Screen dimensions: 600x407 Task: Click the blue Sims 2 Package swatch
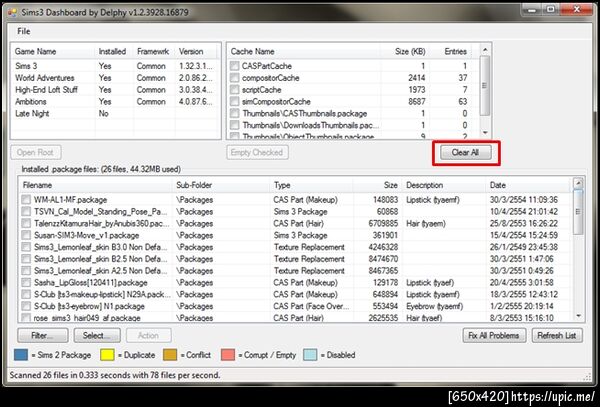(21, 355)
